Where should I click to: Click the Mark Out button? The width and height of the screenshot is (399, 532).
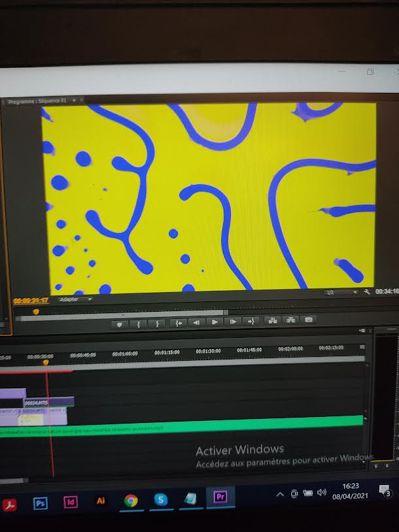(x=156, y=324)
